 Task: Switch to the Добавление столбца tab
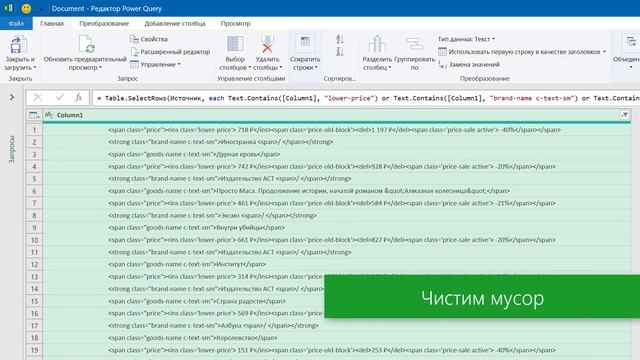coord(175,23)
